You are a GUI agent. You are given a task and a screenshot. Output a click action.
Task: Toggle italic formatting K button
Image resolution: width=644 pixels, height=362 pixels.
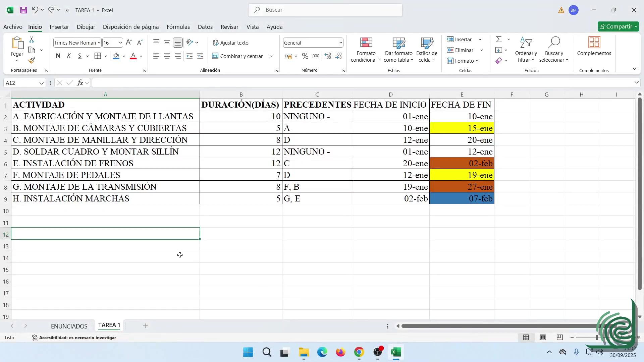(69, 56)
